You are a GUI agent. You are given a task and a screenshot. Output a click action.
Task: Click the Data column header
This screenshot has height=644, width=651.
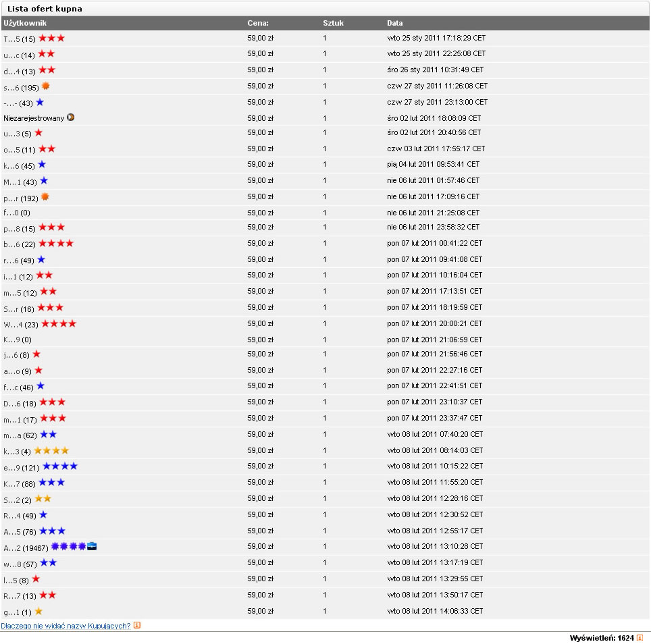(x=395, y=23)
